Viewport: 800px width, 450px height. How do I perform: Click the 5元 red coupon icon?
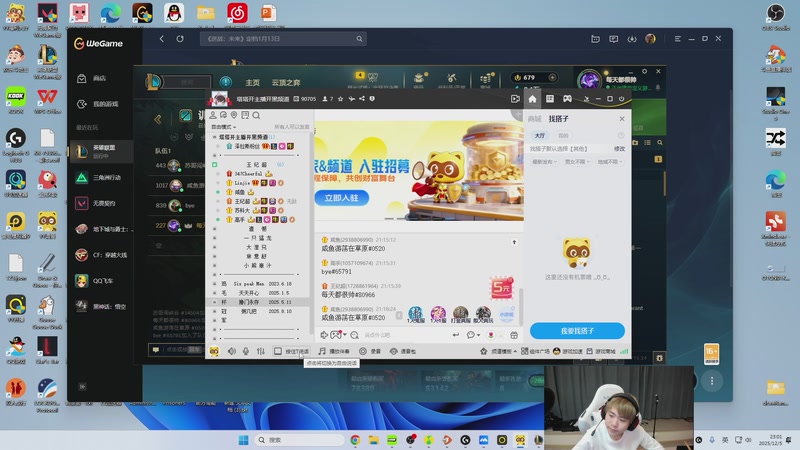click(x=501, y=289)
